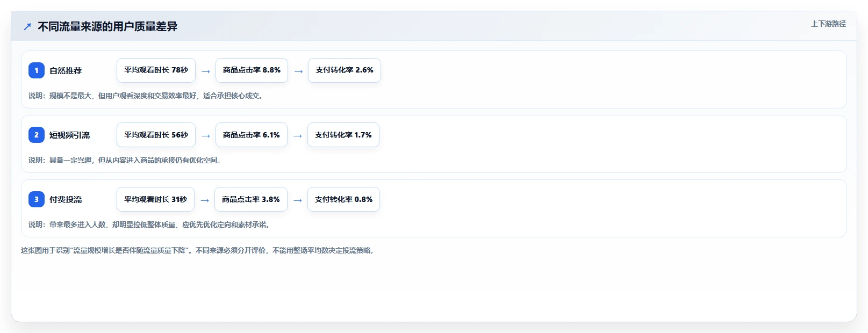Click the 平均观看时长 56秒 chip

(156, 135)
